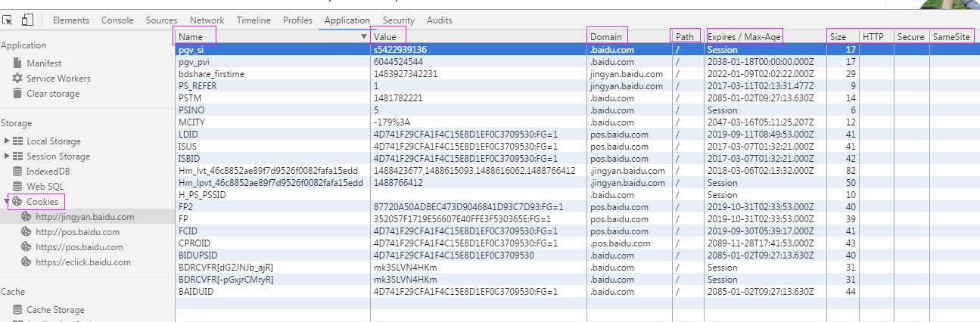Open the Security tab
Viewport: 980px width, 322px height.
[x=398, y=20]
